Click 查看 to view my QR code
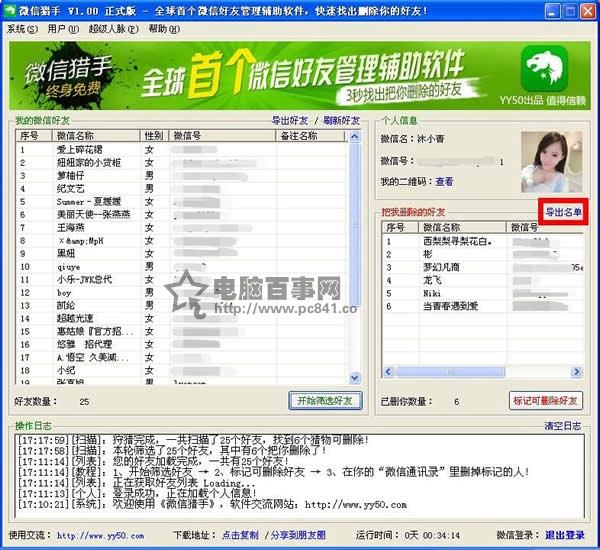 444,181
